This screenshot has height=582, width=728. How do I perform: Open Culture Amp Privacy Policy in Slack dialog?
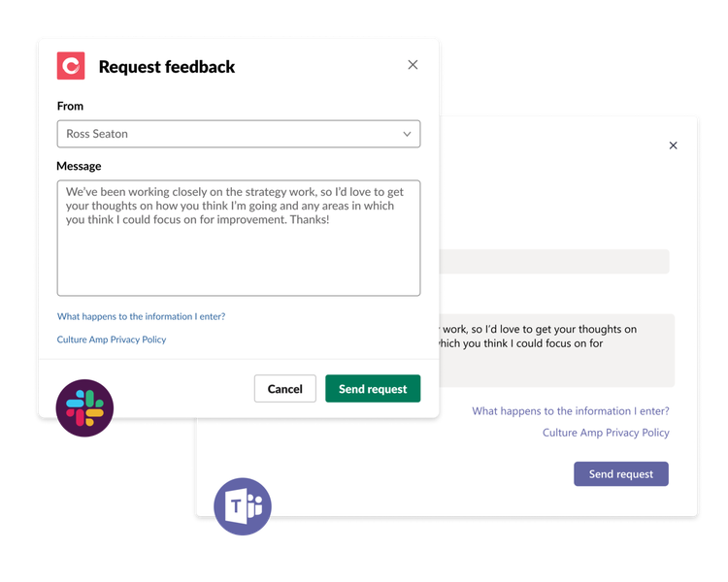pyautogui.click(x=112, y=339)
